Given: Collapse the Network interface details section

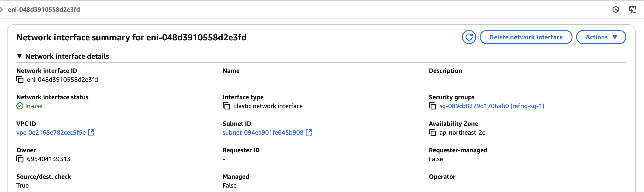Looking at the screenshot, I should tap(19, 56).
